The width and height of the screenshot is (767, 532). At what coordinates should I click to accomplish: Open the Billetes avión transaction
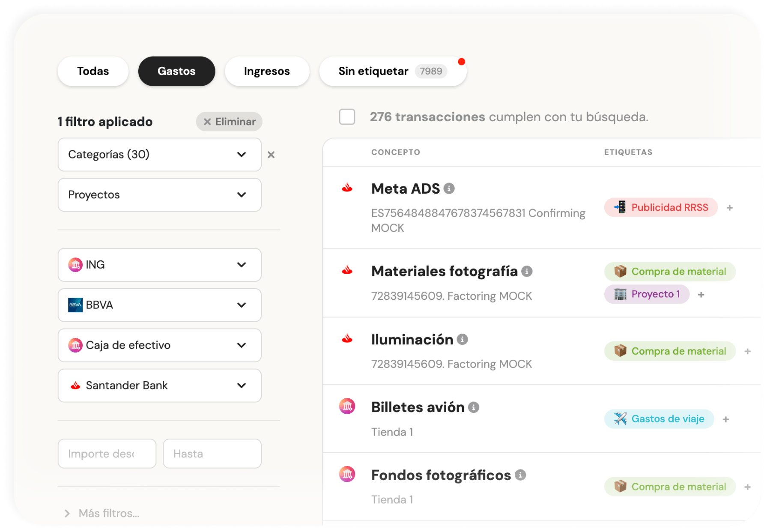418,407
